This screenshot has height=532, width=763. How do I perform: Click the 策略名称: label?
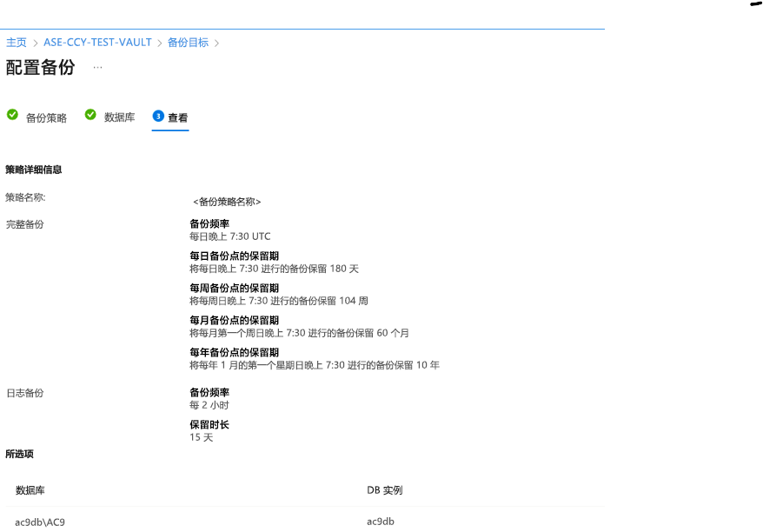coord(25,197)
